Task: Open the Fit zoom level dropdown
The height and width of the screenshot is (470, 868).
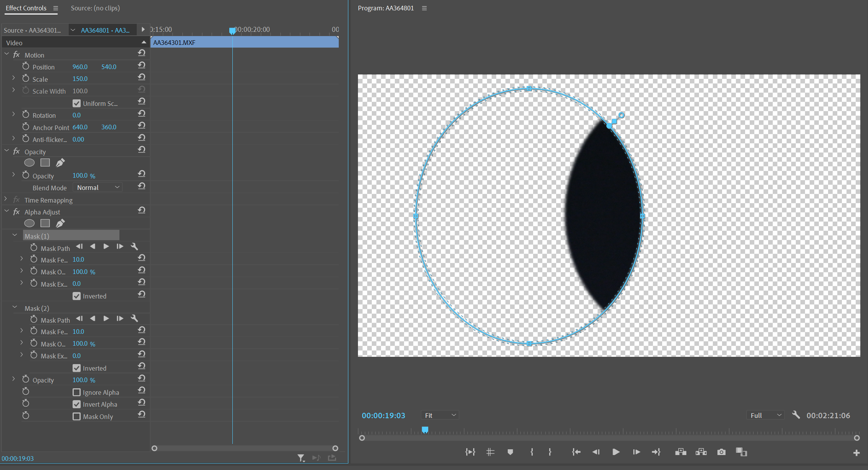Action: (x=439, y=415)
